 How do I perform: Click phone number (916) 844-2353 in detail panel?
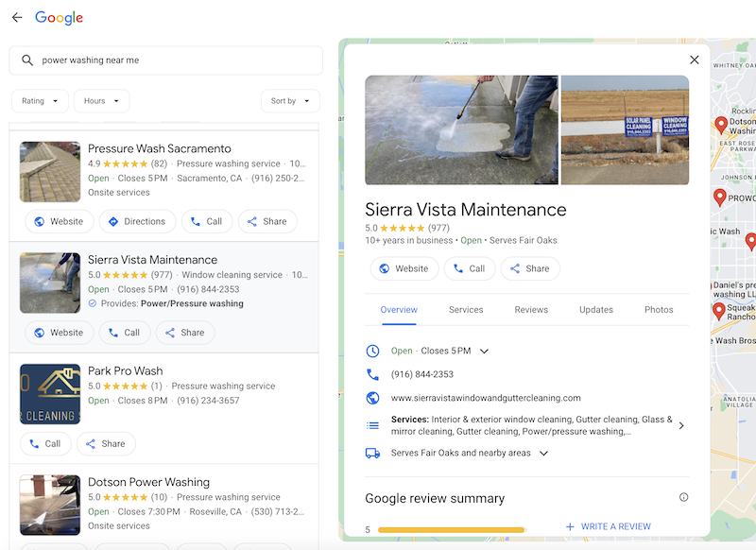coord(422,374)
